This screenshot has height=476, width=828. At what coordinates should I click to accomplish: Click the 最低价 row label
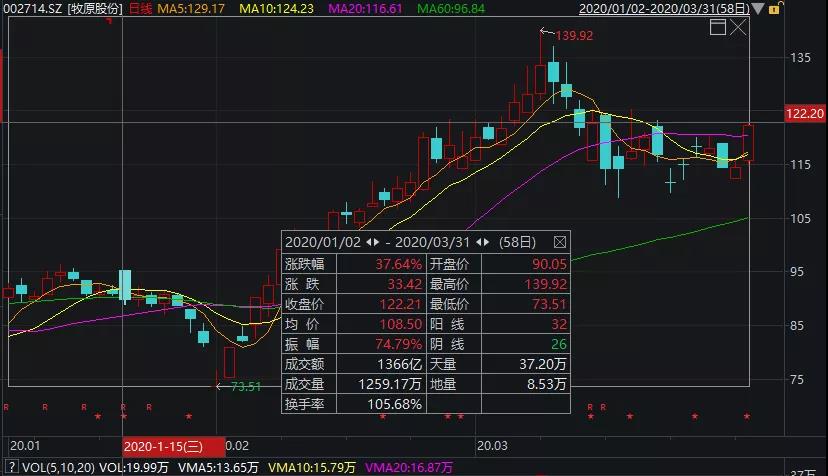tap(449, 304)
